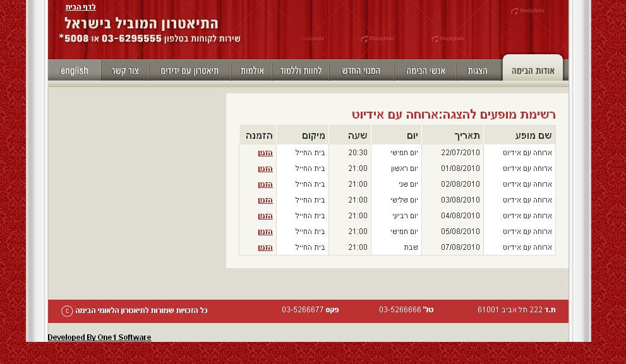The width and height of the screenshot is (626, 364).
Task: Order tickets for the 01/08/2010 performance
Action: [265, 168]
